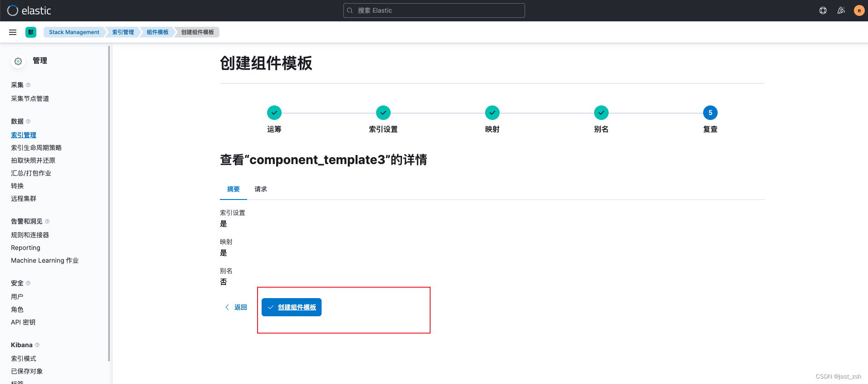
Task: Open 组件模板 breadcrumb
Action: coord(158,32)
